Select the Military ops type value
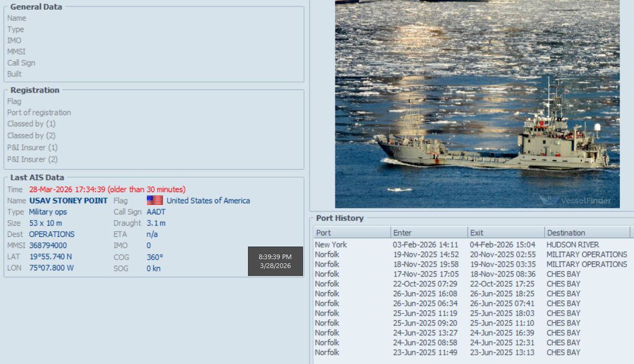Screen dimensions: 634x364 click(x=48, y=212)
